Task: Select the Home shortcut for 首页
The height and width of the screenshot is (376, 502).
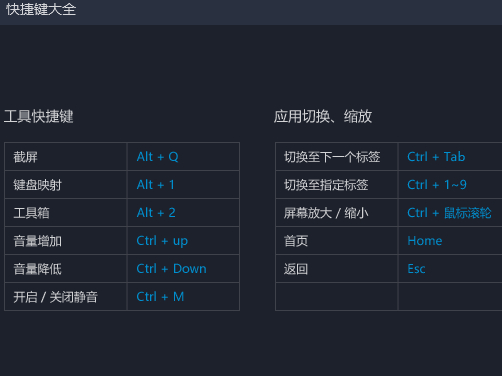Action: coord(425,241)
